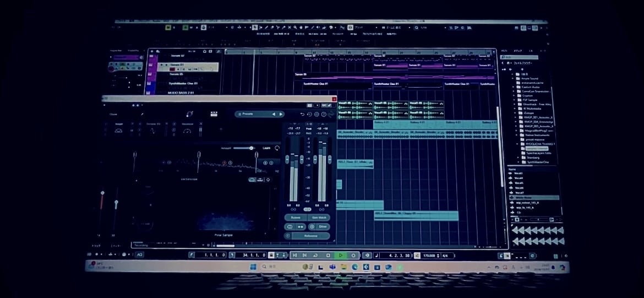The width and height of the screenshot is (644, 298).
Task: Expand the Steinberg folder
Action: click(519, 158)
